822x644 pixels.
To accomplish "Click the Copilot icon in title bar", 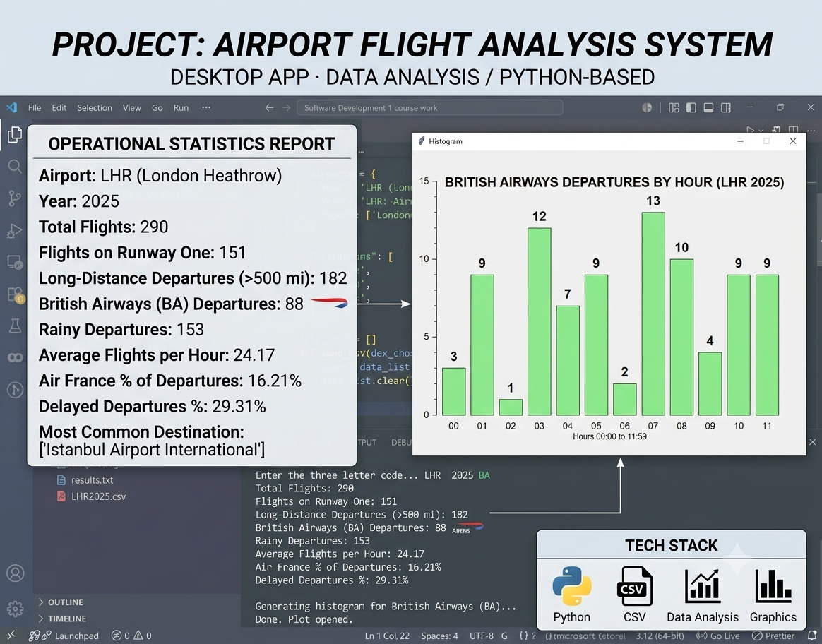I will coord(647,107).
